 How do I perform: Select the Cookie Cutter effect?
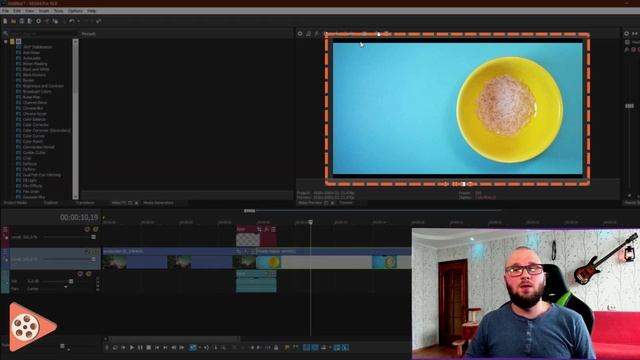34,153
